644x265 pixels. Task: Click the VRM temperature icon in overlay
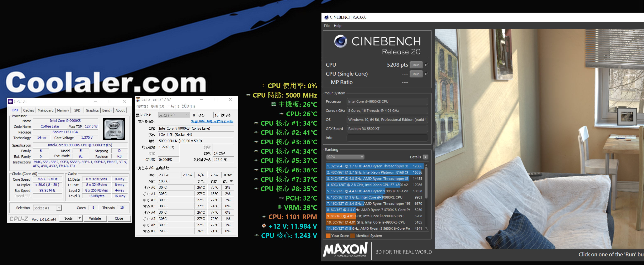click(x=280, y=207)
